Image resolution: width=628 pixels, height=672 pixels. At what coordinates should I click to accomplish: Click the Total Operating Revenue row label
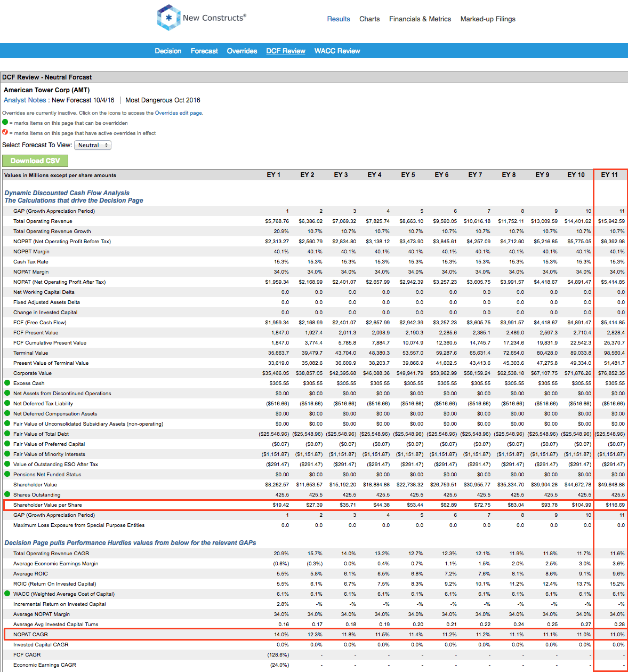click(43, 221)
